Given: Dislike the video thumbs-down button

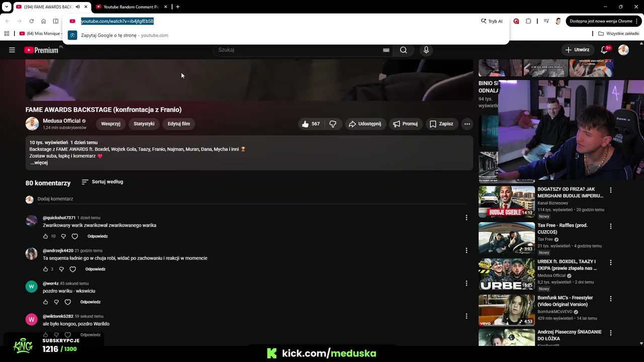Looking at the screenshot, I should point(333,124).
